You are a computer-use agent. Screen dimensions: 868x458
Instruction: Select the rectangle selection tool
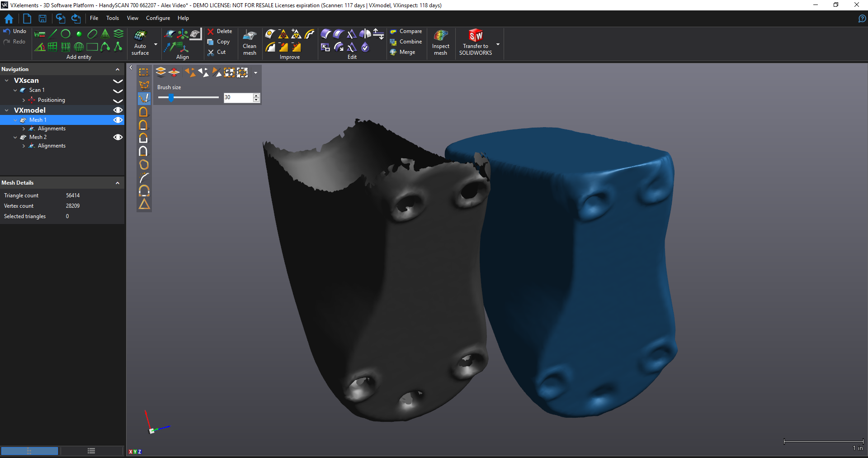point(144,72)
